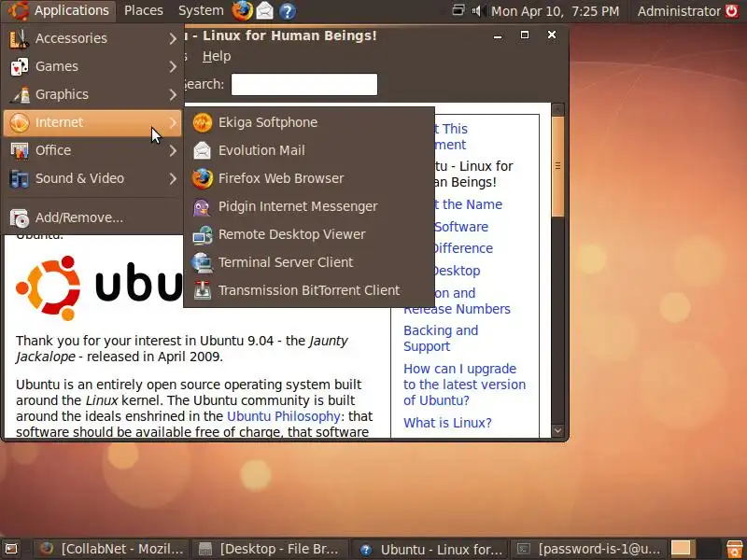Image resolution: width=747 pixels, height=560 pixels.
Task: Click the Pidgin purple bird icon
Action: coord(203,207)
